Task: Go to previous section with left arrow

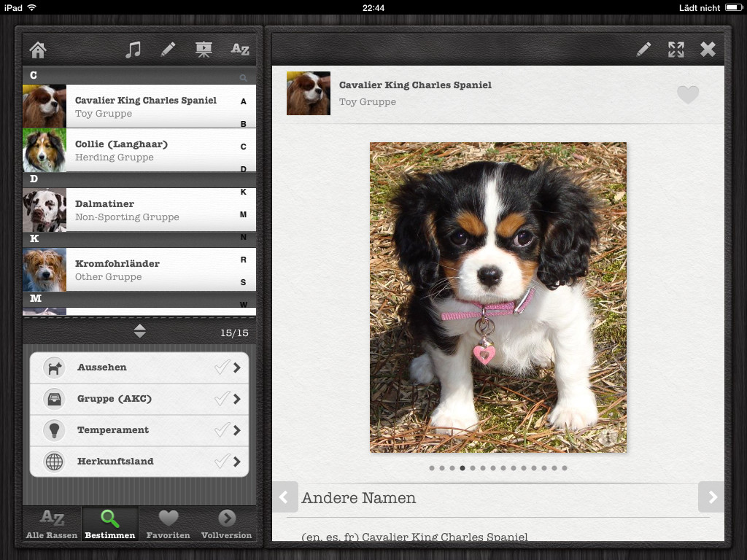Action: 285,497
